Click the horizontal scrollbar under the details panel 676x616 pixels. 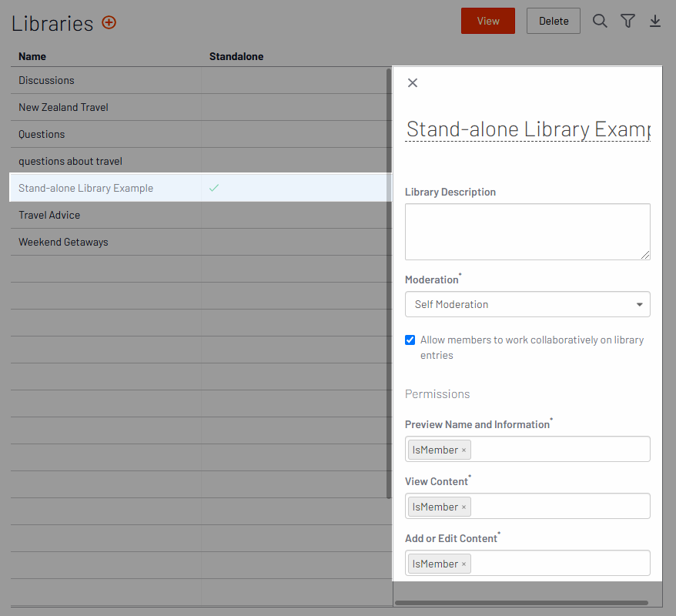(x=521, y=603)
